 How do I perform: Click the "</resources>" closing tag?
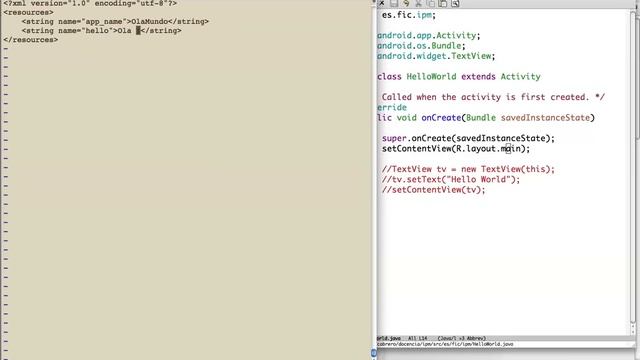pyautogui.click(x=31, y=40)
